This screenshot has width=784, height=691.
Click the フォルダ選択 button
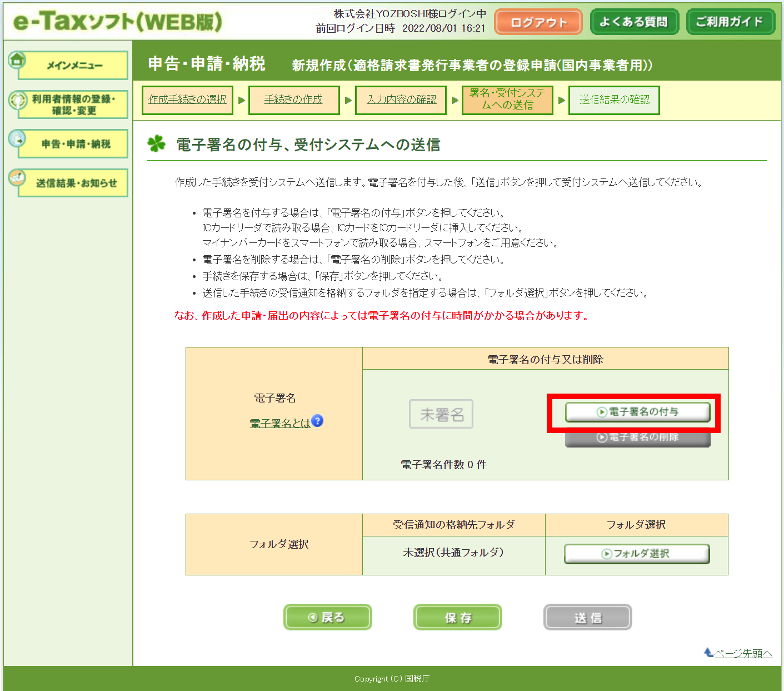click(637, 554)
